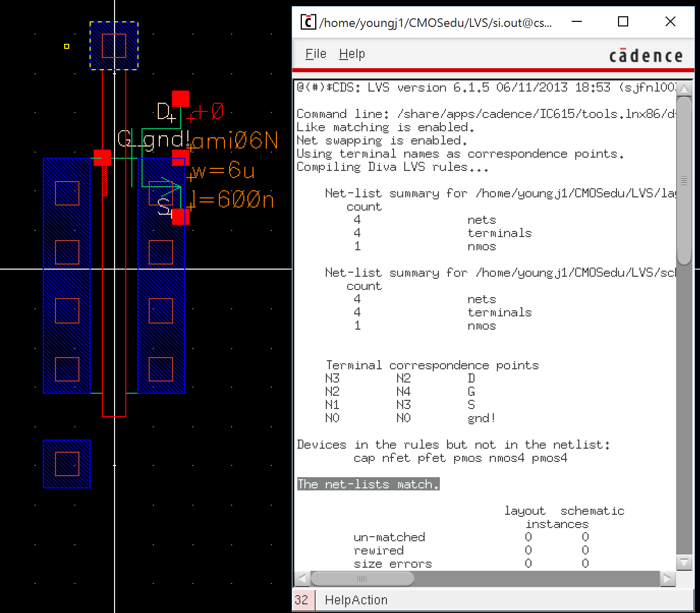Maximize the LVS output window
The width and height of the screenshot is (700, 613).
point(623,21)
